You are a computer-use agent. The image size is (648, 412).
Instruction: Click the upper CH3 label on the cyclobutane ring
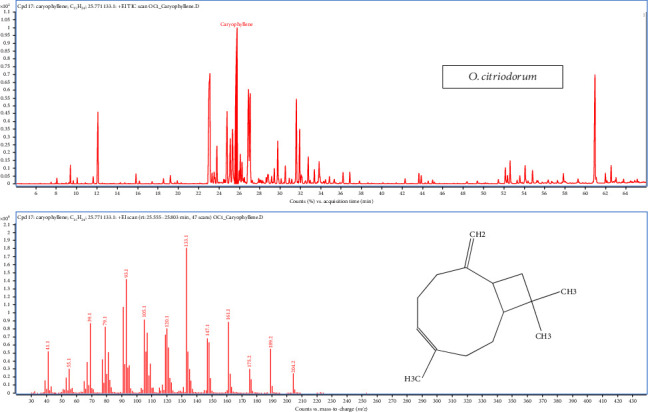pos(568,292)
